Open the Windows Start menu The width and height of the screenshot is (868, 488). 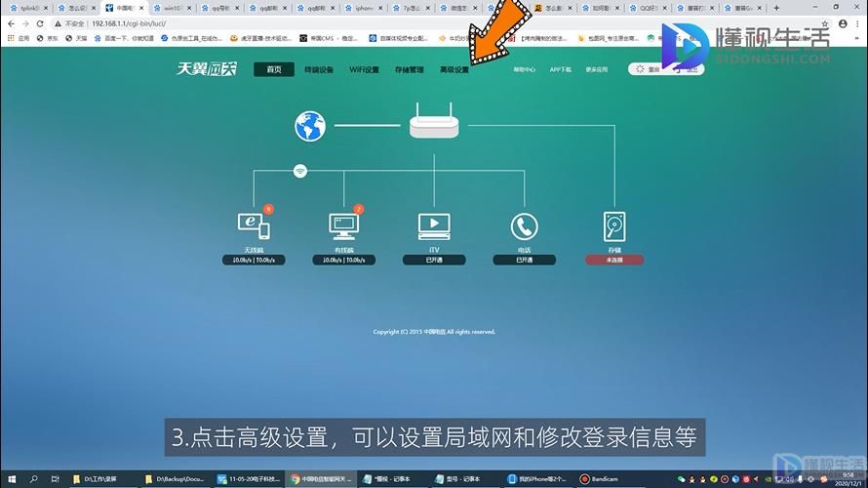[12, 479]
